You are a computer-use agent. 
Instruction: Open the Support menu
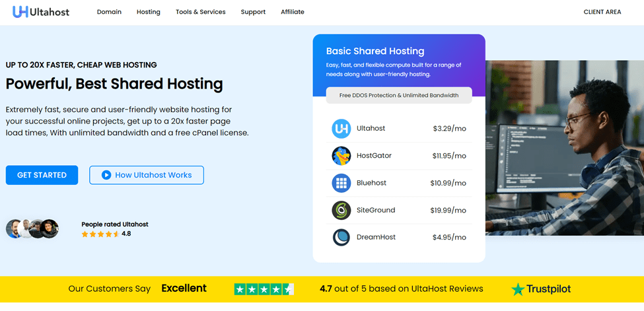(253, 12)
